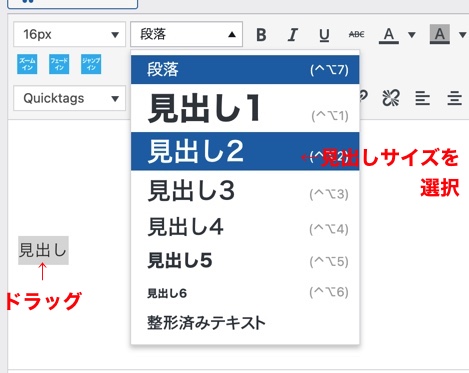469x373 pixels.
Task: Click the ジャンプイン animation button
Action: tap(91, 64)
